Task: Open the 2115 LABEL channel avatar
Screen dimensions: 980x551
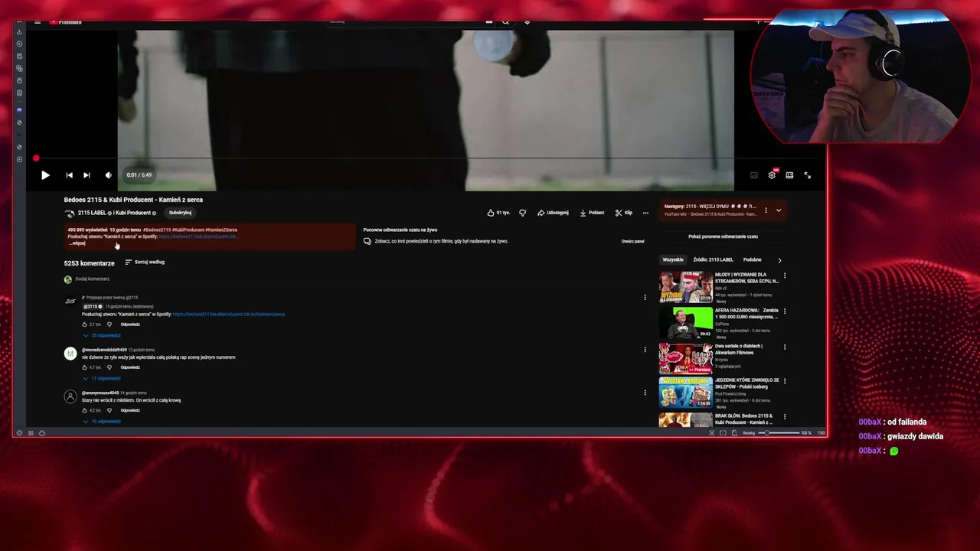Action: (70, 213)
